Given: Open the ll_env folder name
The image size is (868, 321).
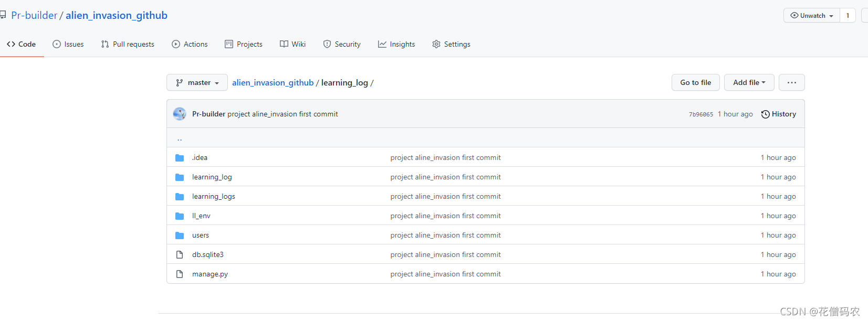Looking at the screenshot, I should (x=201, y=216).
